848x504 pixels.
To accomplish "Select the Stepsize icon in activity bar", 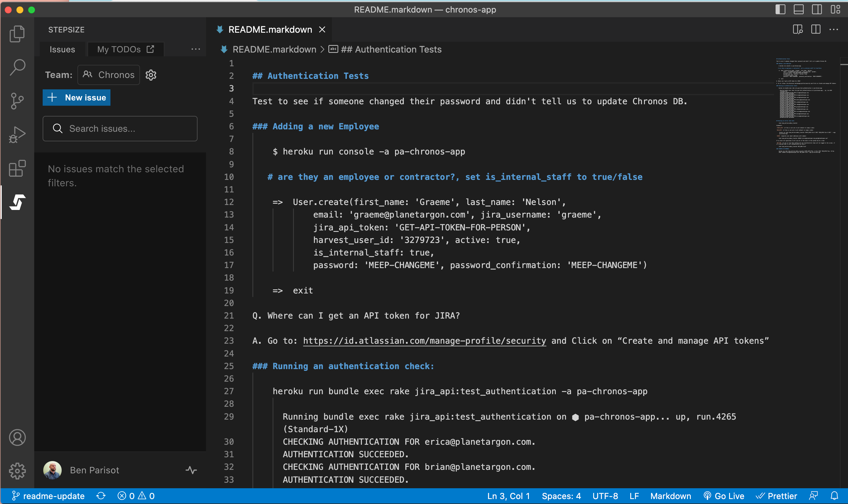I will (17, 202).
